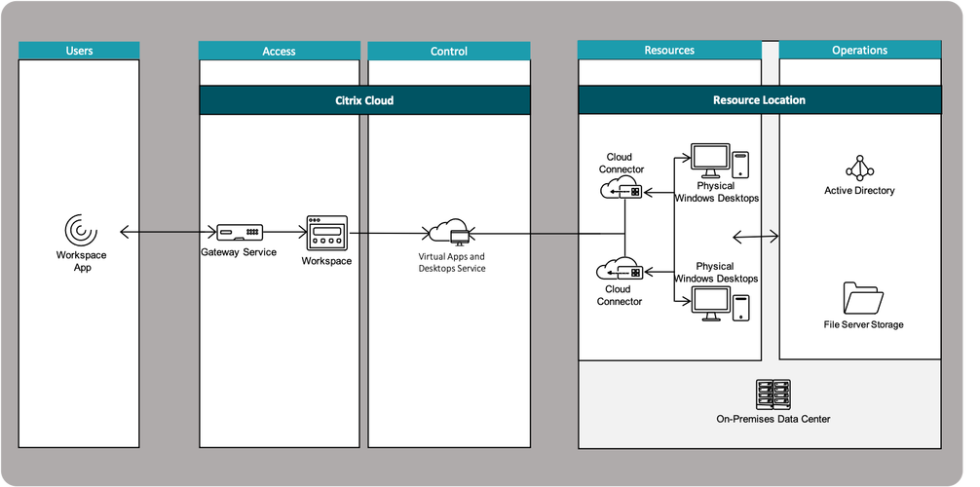The image size is (980, 487).
Task: Select the lower Physical Windows Desktops computer icon
Action: 720,305
